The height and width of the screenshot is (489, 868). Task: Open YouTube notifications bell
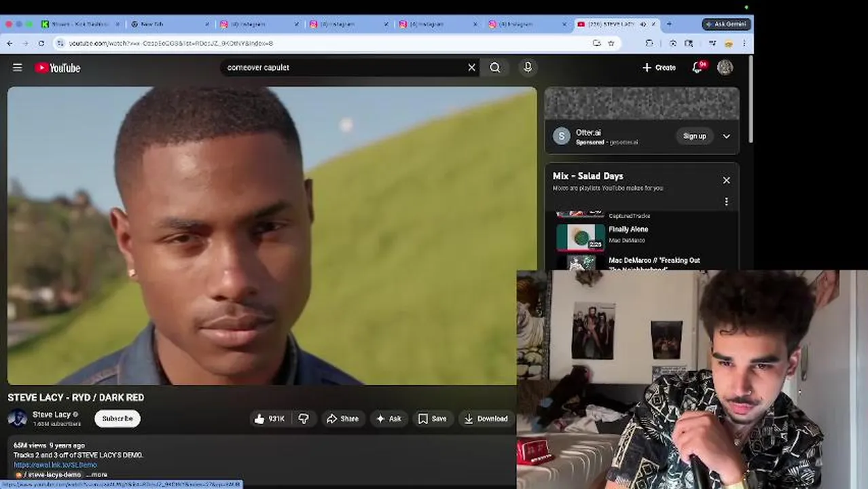coord(698,67)
